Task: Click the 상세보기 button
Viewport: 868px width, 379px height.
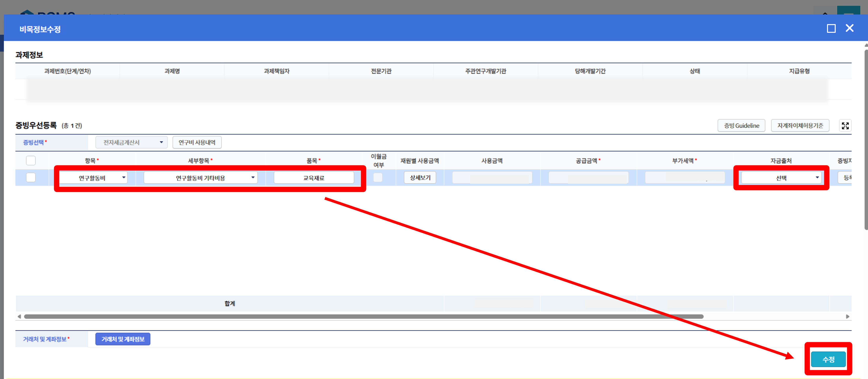Action: tap(420, 178)
